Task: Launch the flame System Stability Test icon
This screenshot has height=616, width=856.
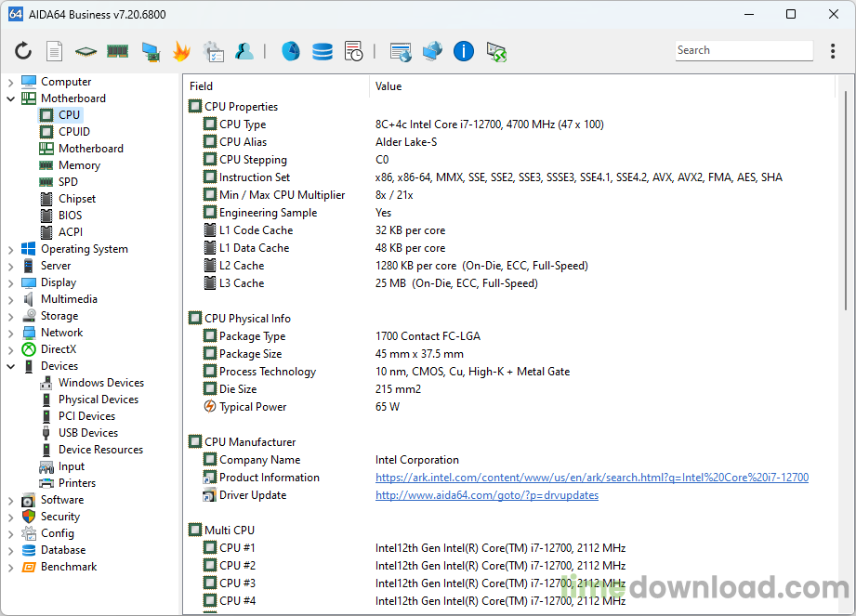Action: point(181,51)
